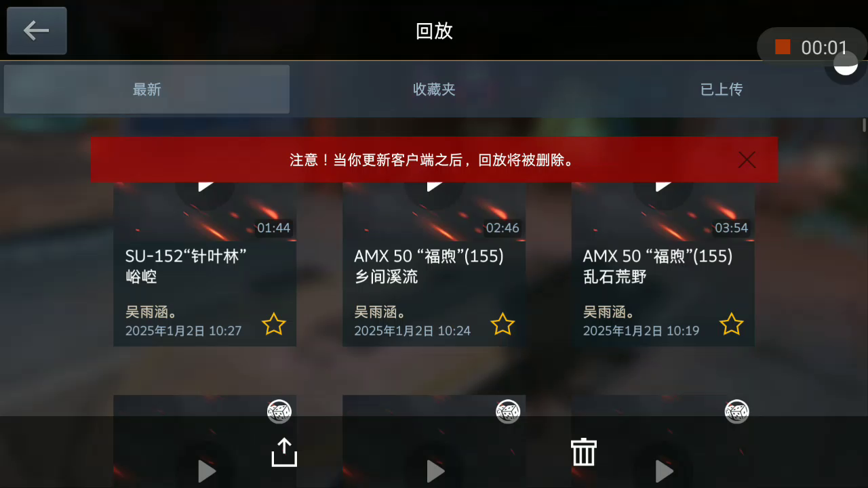Dismiss the red replay deletion warning
The image size is (868, 488).
click(x=747, y=160)
